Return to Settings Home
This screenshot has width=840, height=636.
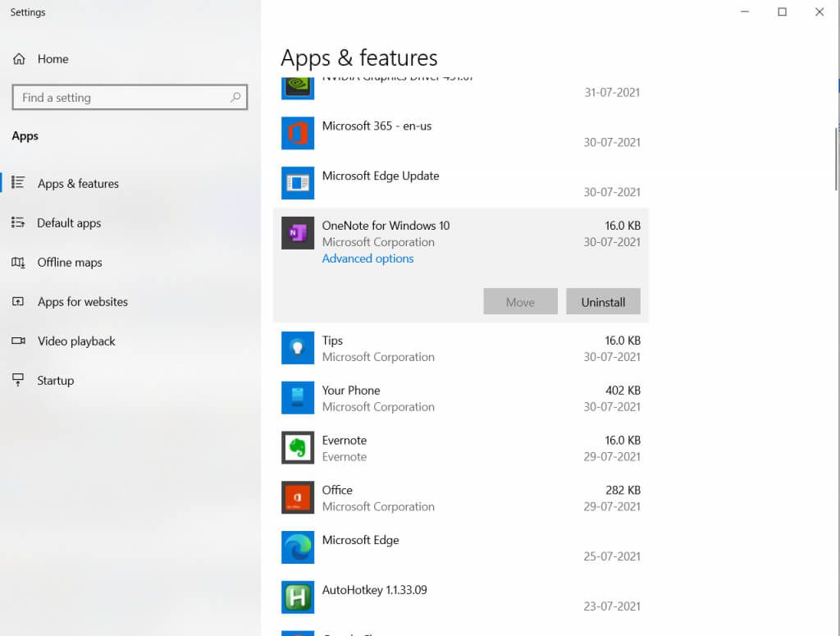coord(52,59)
